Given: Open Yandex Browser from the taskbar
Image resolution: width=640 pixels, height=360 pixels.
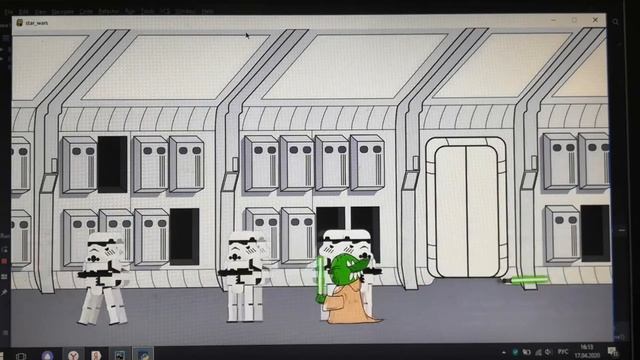Looking at the screenshot, I should tap(73, 355).
